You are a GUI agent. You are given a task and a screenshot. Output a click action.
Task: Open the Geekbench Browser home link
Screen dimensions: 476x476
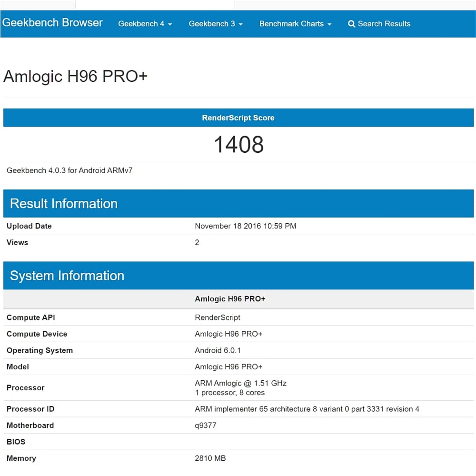click(x=52, y=23)
